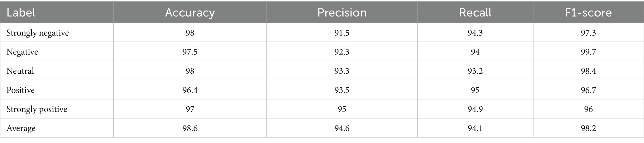
Task: Select the 99.7 F1-score value
Action: [588, 52]
